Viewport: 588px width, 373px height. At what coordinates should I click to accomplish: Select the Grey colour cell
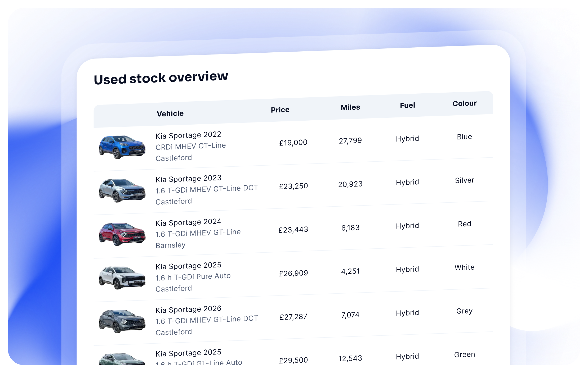point(465,311)
